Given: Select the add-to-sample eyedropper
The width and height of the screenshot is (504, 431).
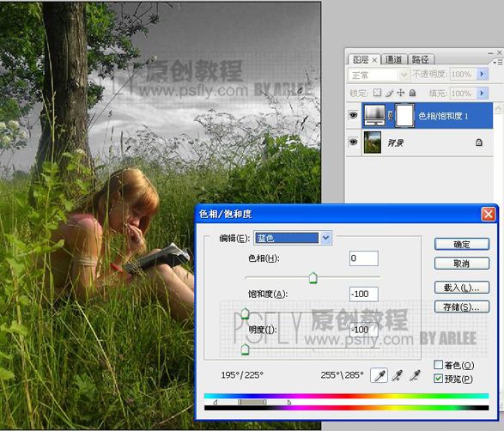Looking at the screenshot, I should 398,375.
